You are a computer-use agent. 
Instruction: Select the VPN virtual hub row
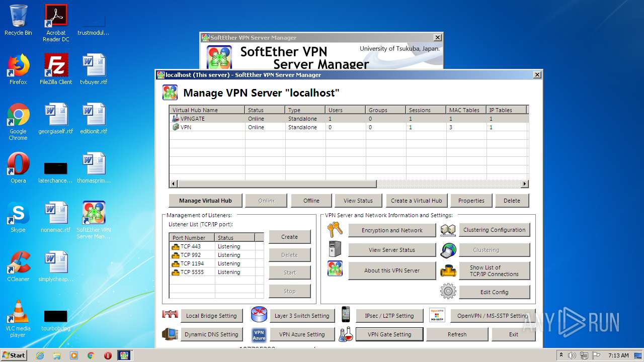tap(349, 127)
